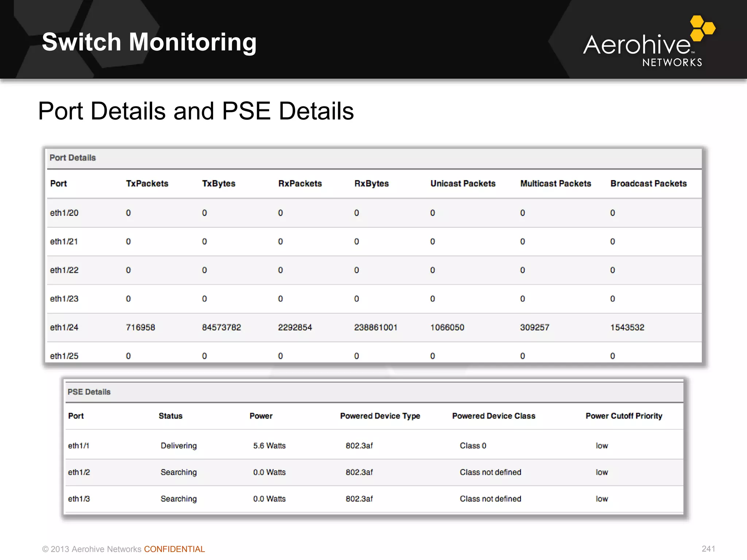Click the PSE Details panel title

click(89, 392)
